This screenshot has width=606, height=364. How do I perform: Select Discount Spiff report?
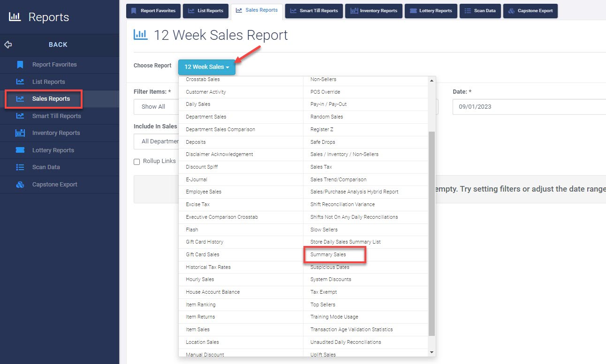click(x=202, y=167)
